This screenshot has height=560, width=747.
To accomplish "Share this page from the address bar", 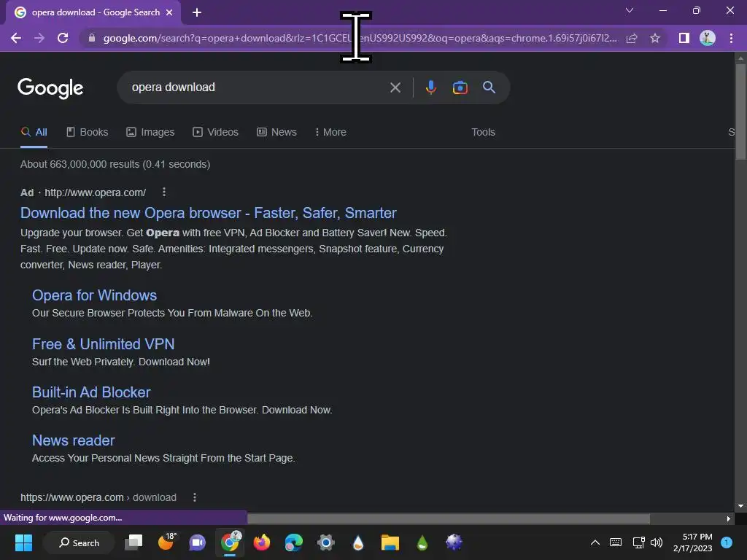I will [632, 38].
